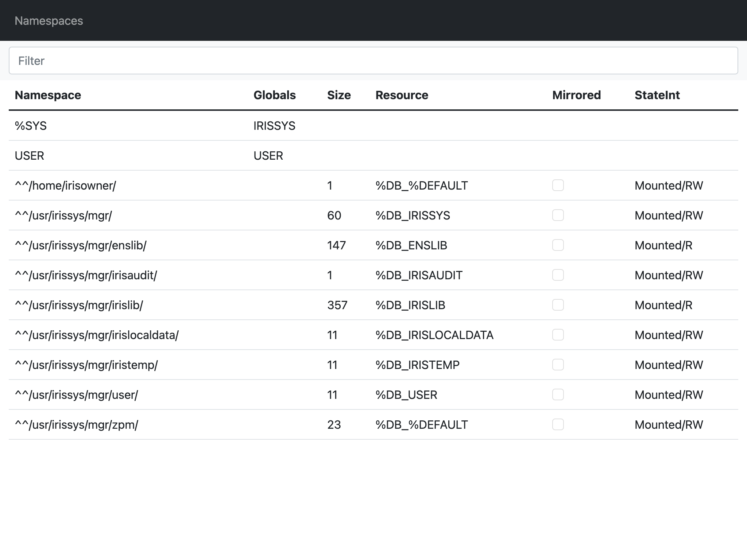The height and width of the screenshot is (560, 747).
Task: Toggle Mirrored checkbox for /home/irisowner/
Action: 558,185
